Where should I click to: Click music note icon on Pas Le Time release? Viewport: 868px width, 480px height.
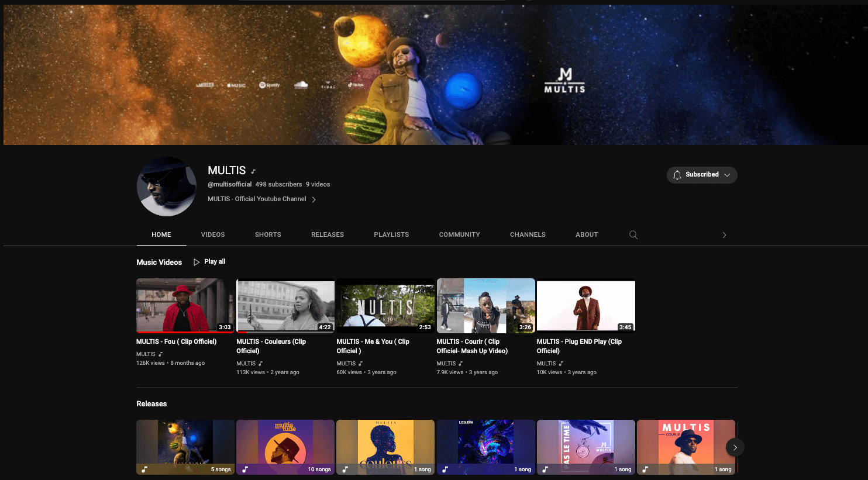[x=545, y=469]
